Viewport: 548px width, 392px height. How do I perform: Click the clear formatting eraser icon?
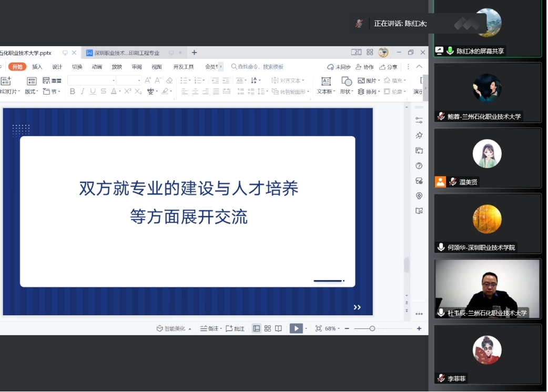pos(169,80)
